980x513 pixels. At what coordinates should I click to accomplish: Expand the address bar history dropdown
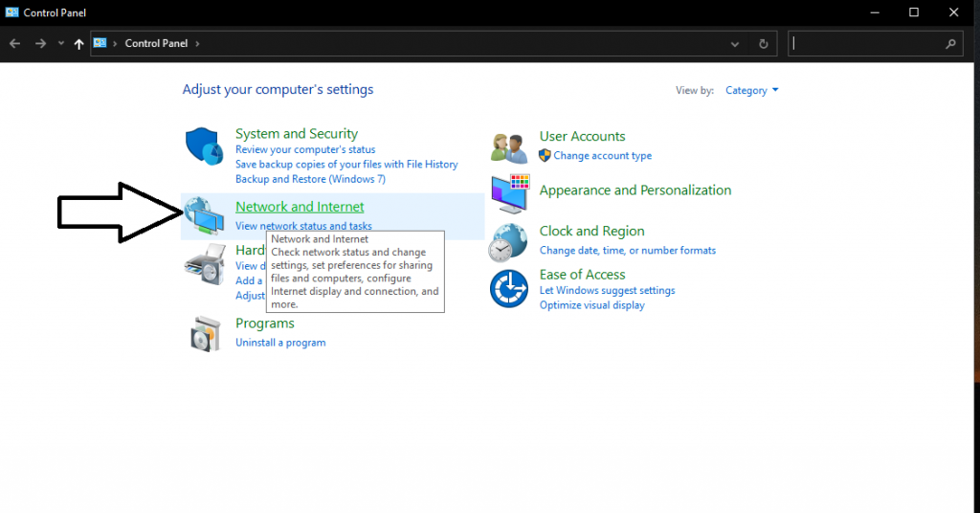[x=735, y=44]
